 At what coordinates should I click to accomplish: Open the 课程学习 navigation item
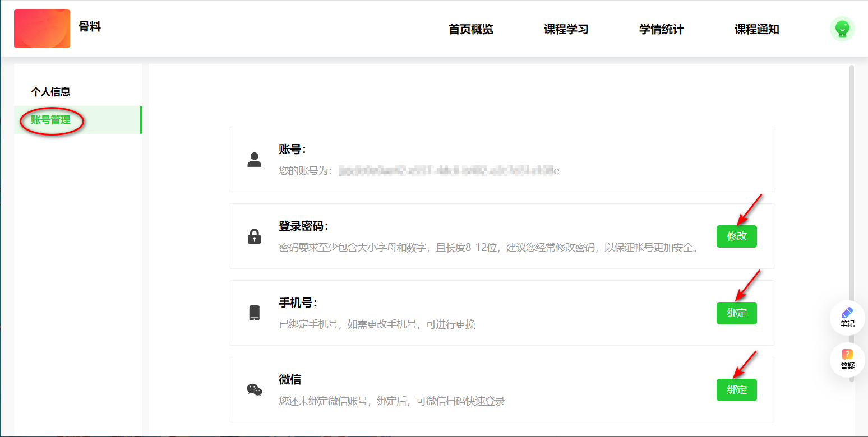point(566,30)
